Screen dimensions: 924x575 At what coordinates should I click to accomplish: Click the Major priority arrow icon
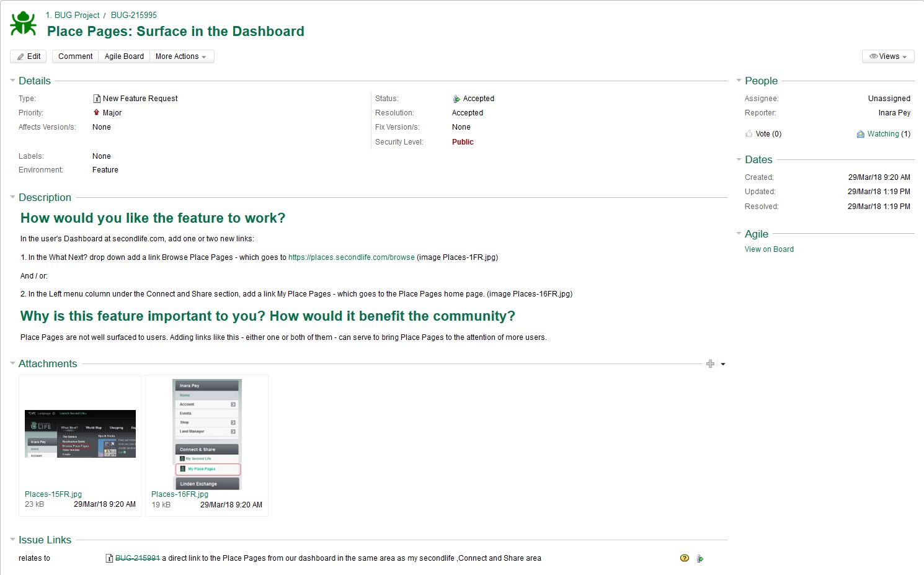click(x=96, y=113)
